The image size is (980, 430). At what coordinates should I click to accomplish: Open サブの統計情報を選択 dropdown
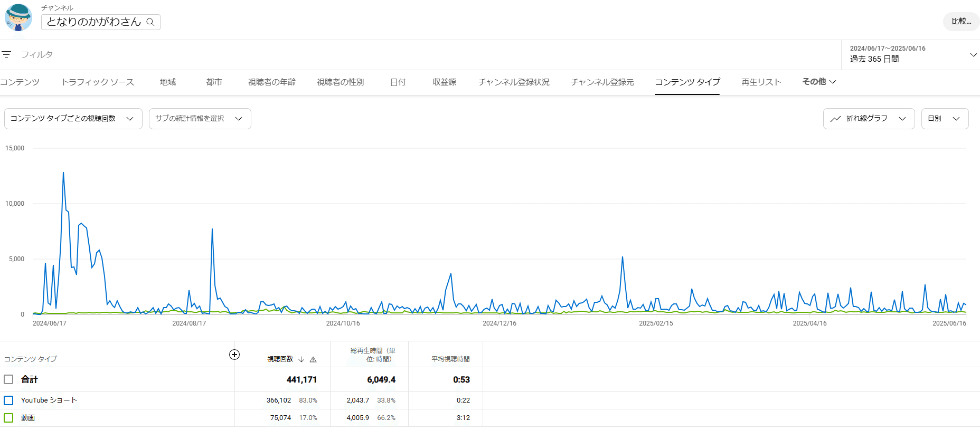click(x=200, y=119)
